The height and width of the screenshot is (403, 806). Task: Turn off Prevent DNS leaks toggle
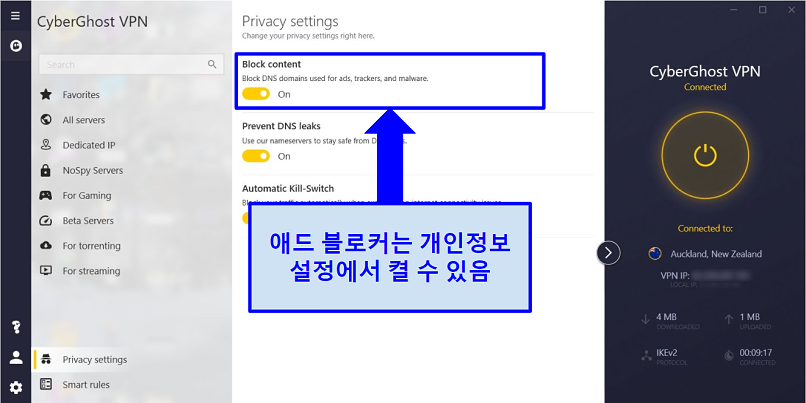click(256, 156)
